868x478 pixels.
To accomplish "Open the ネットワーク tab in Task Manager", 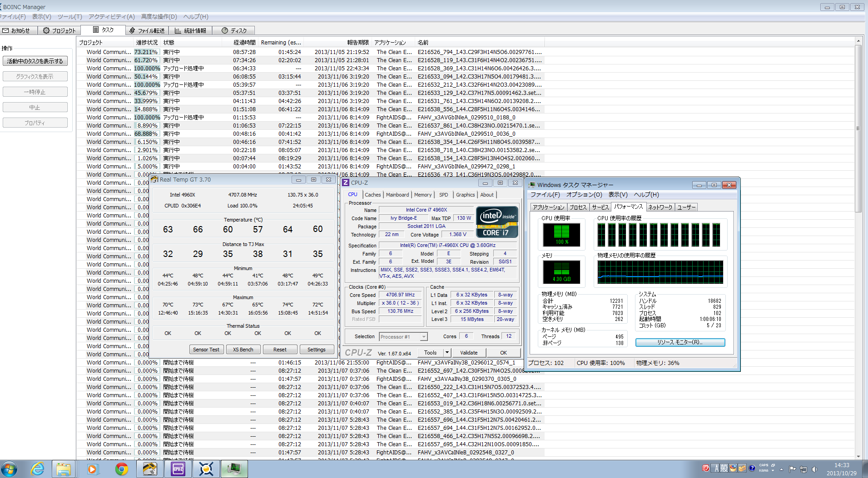I will coord(660,207).
